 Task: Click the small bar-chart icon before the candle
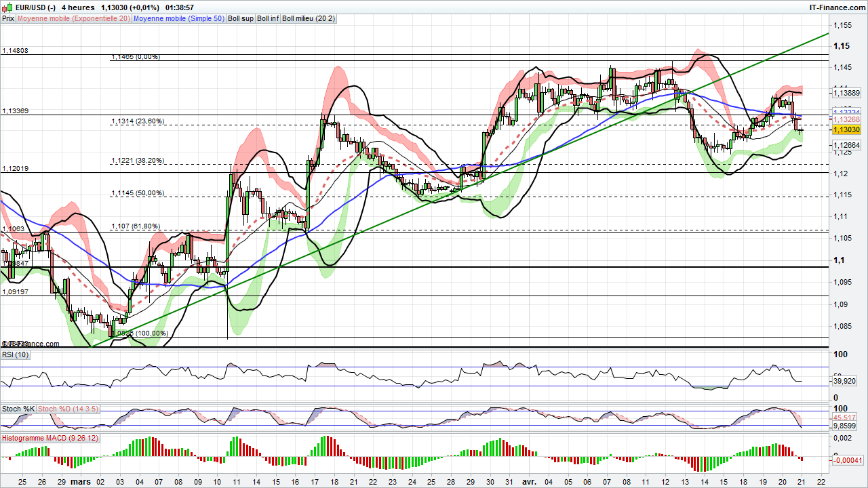tap(3, 8)
